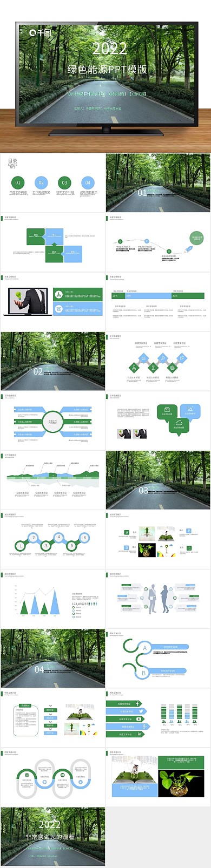This screenshot has width=211, height=868.
Task: Select the blue 02 circle in 目录
Action: (41, 182)
